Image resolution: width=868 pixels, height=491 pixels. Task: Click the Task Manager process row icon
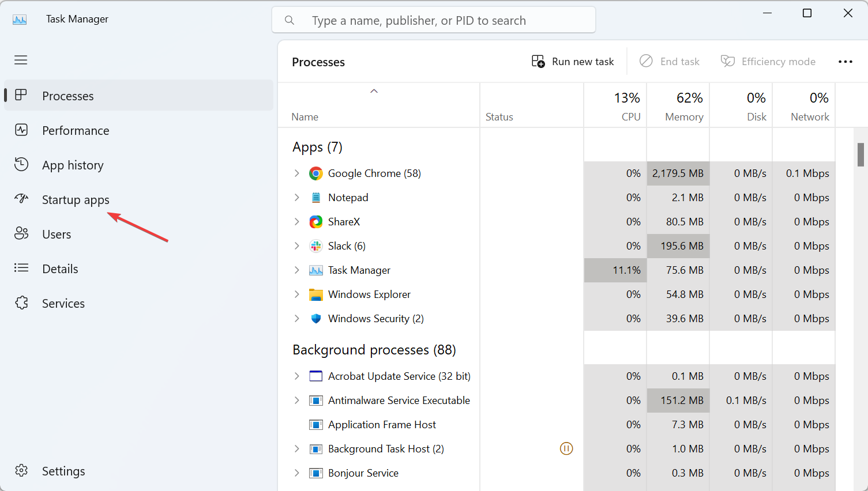click(x=316, y=270)
